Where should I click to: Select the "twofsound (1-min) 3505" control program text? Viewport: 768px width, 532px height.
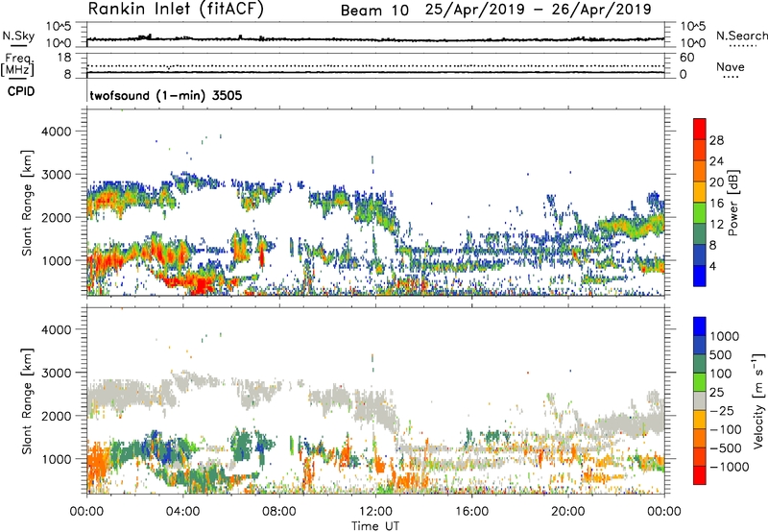tap(165, 95)
